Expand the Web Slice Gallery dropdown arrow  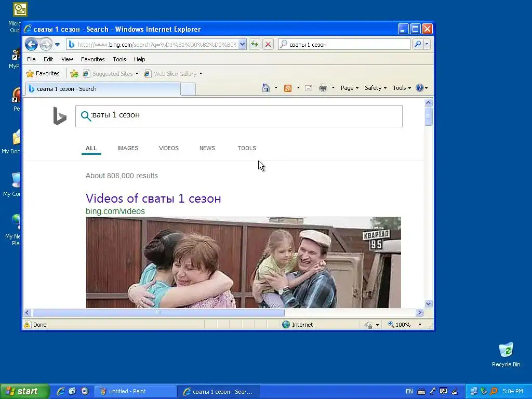[x=201, y=74]
